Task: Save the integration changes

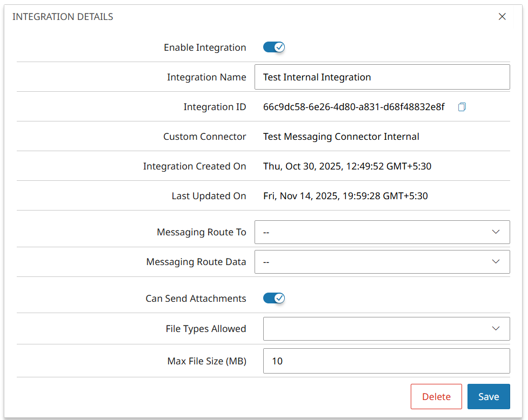Action: [489, 396]
